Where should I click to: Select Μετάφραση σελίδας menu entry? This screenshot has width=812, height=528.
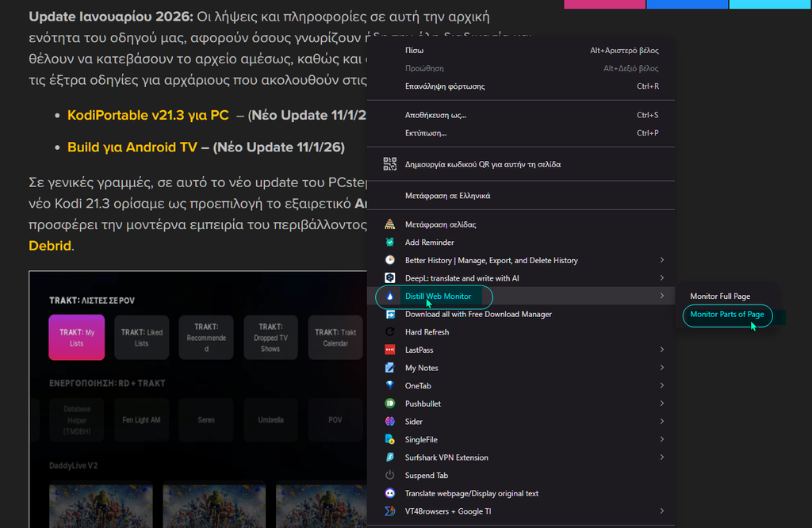tap(521, 224)
